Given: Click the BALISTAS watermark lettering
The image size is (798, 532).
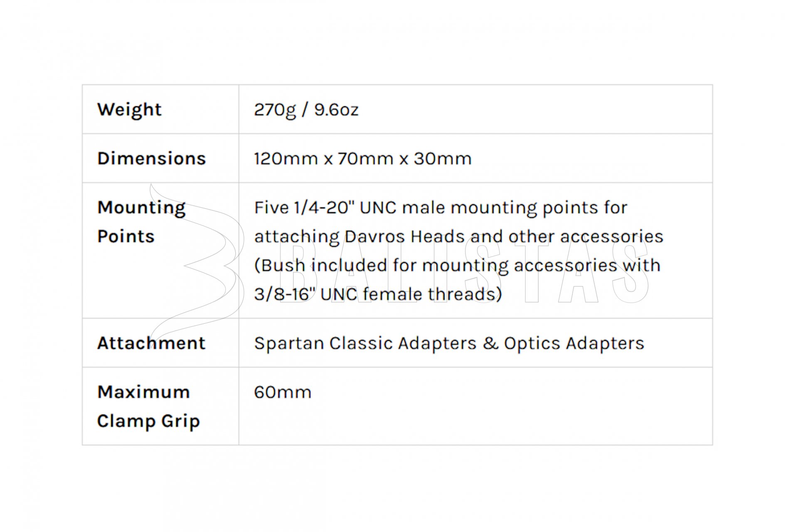Looking at the screenshot, I should click(x=463, y=273).
